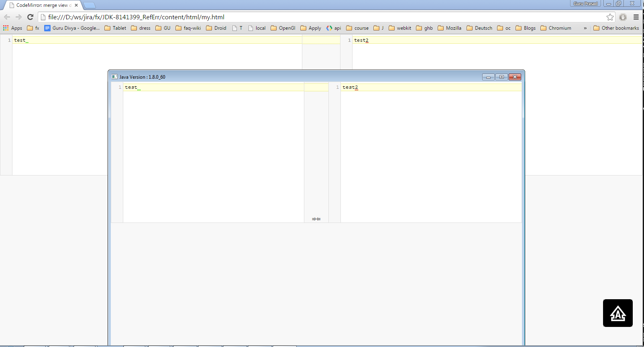Click the Guru Prasad profile button
Screen dimensions: 644x347
tap(585, 4)
